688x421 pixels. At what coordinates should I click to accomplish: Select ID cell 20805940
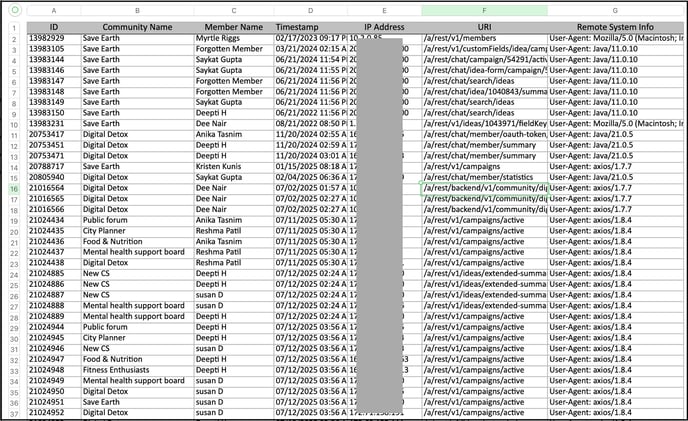[x=54, y=177]
